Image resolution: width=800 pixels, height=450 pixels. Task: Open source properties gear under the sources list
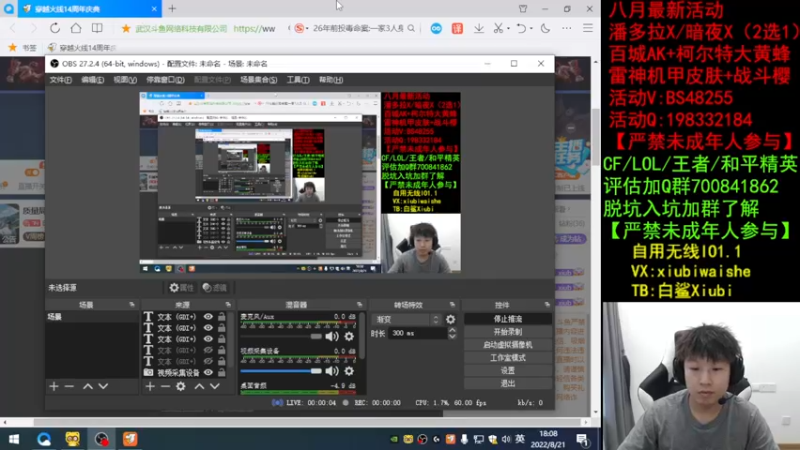[x=181, y=387]
